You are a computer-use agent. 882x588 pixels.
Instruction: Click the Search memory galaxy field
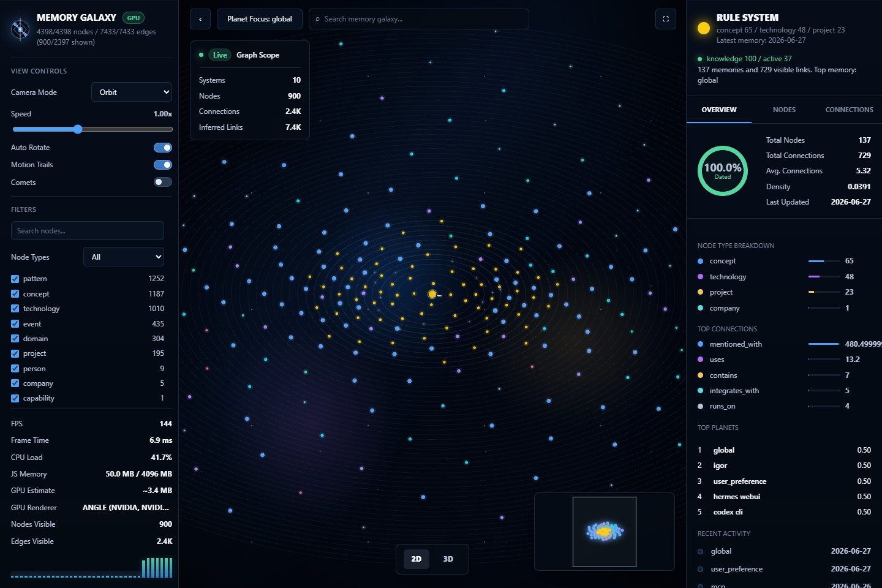(419, 19)
